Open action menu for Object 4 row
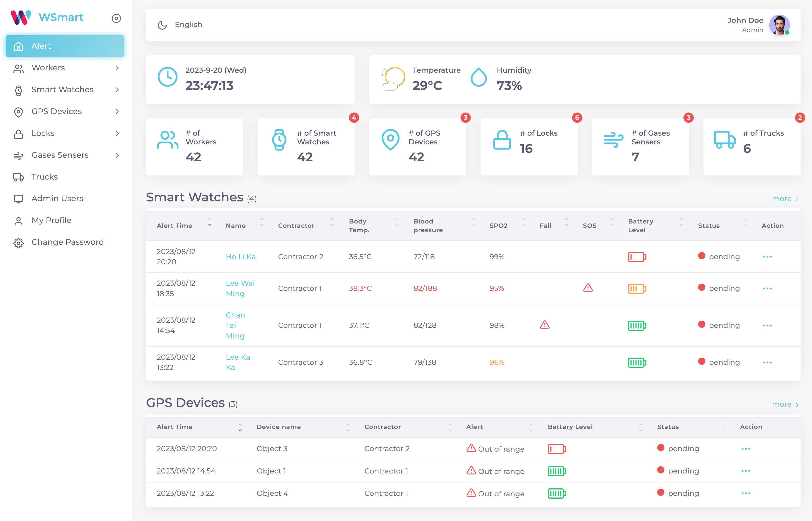812x521 pixels. [x=746, y=494]
